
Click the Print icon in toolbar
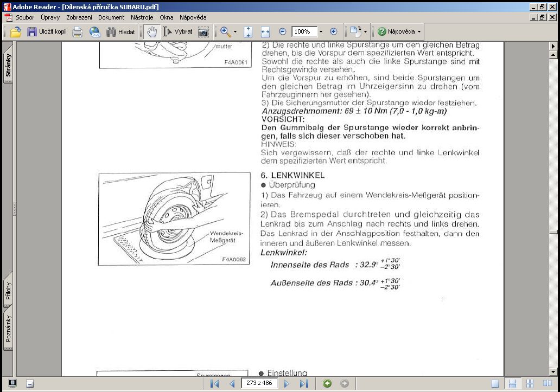point(78,32)
